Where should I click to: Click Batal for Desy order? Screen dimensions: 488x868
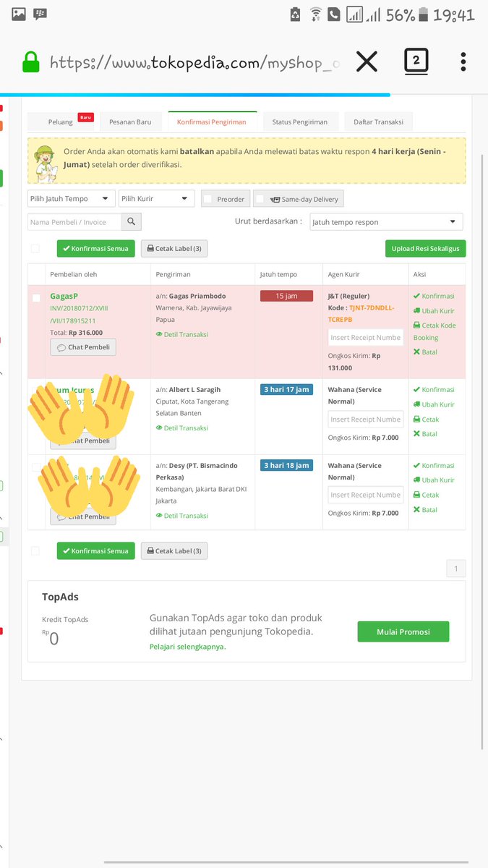click(426, 510)
